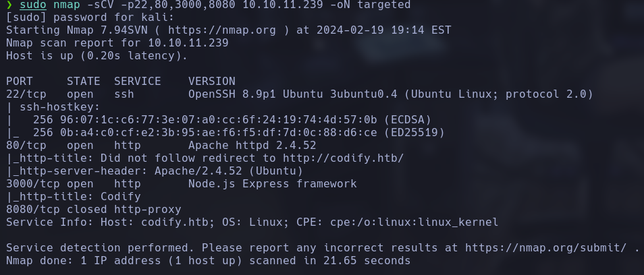The height and width of the screenshot is (275, 644).
Task: Click the 80/tcp port entry
Action: click(x=26, y=145)
